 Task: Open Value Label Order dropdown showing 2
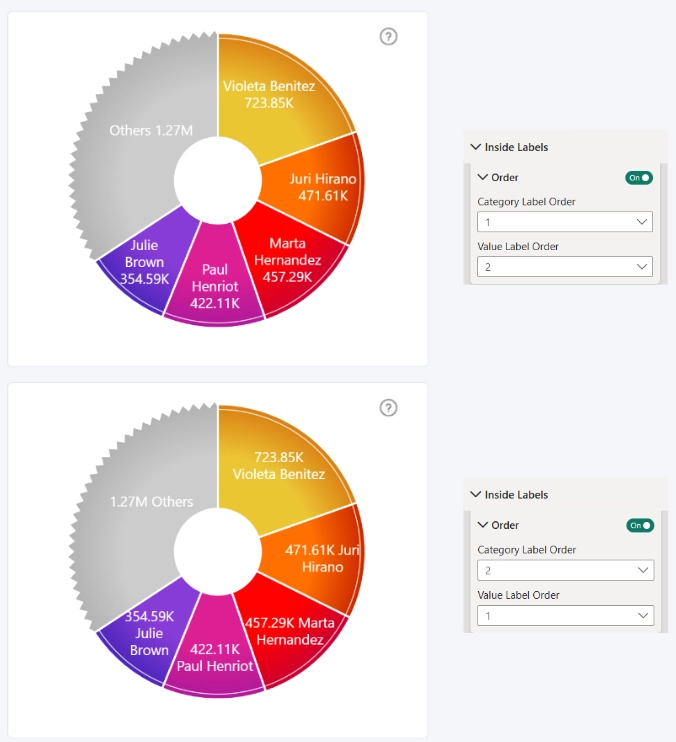[x=565, y=266]
